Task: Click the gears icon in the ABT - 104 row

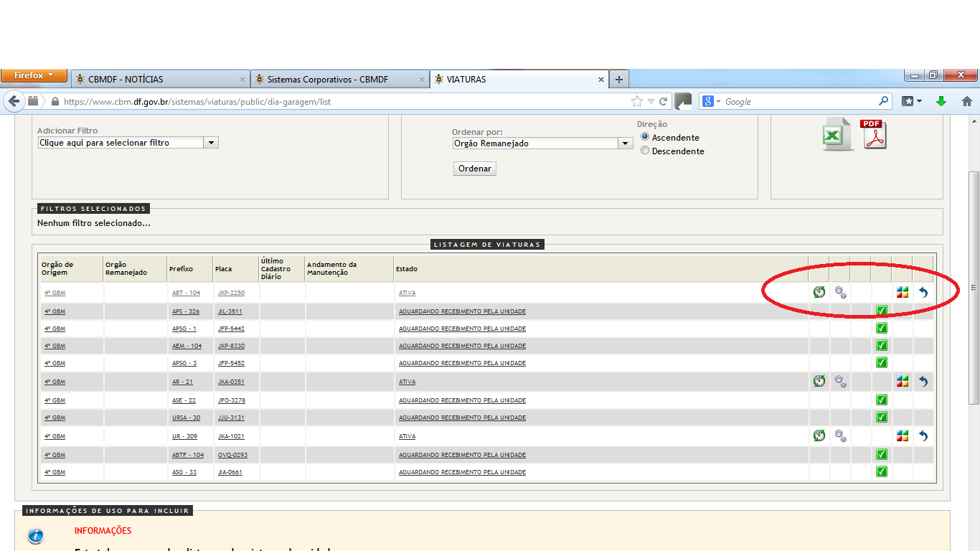Action: [840, 292]
